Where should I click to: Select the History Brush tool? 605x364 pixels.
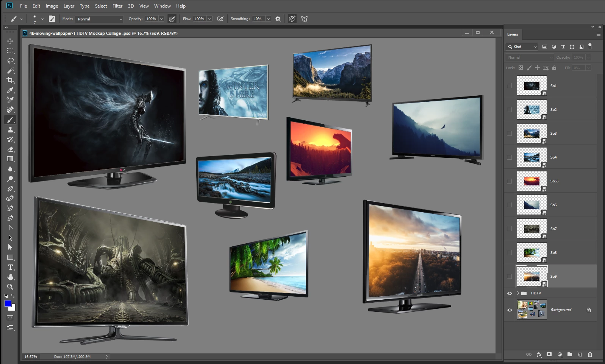pos(10,139)
